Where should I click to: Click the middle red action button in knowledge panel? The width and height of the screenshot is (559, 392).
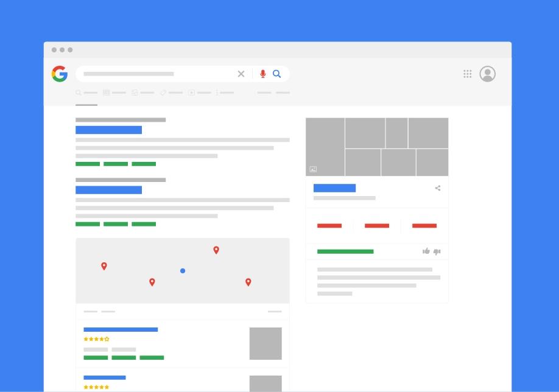377,226
